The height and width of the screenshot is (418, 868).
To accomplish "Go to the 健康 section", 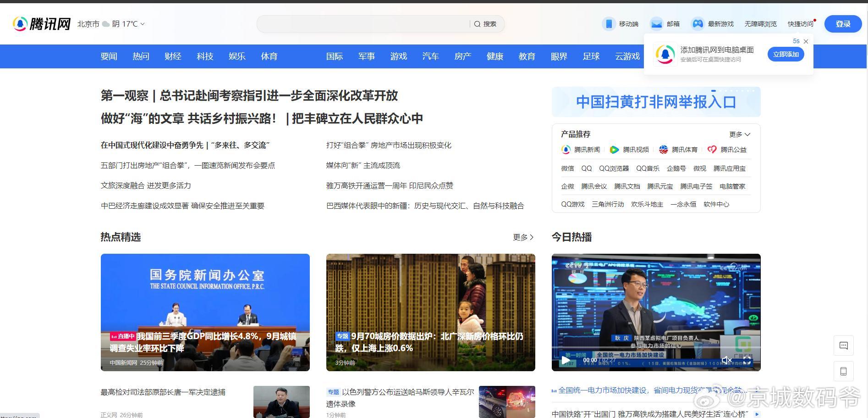I will pyautogui.click(x=495, y=56).
